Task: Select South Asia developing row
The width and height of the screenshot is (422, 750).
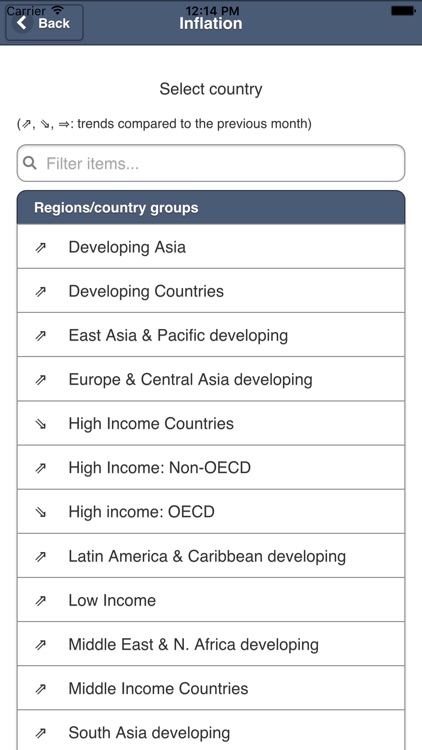Action: click(x=211, y=730)
